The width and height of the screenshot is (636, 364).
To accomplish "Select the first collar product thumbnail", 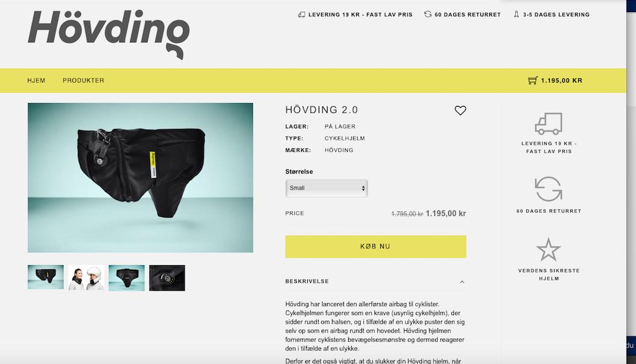I will [45, 277].
